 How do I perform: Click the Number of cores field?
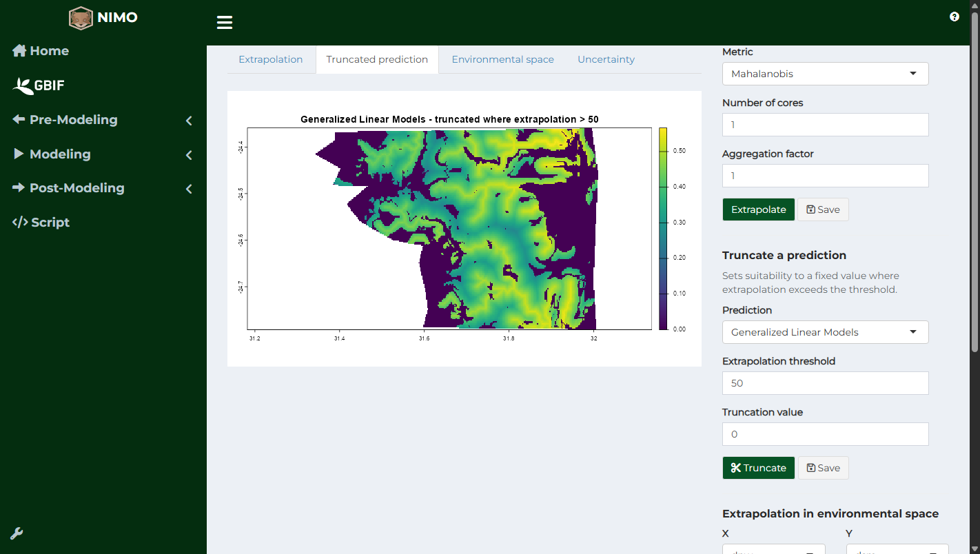825,125
